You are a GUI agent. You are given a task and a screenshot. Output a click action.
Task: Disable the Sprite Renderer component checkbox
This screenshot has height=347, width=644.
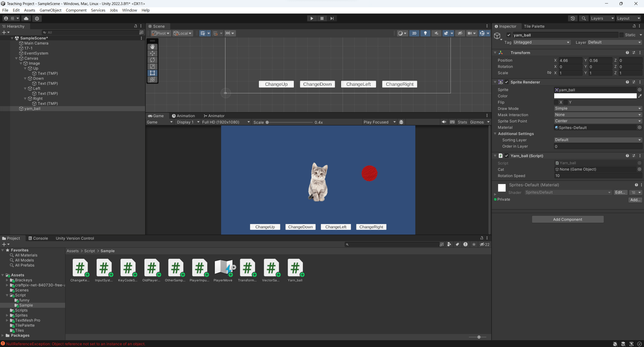(506, 82)
